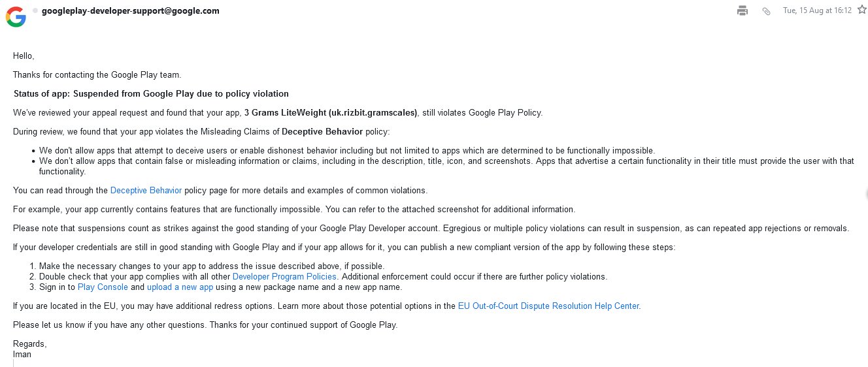Open the Play Console link
This screenshot has width=868, height=367.
103,287
